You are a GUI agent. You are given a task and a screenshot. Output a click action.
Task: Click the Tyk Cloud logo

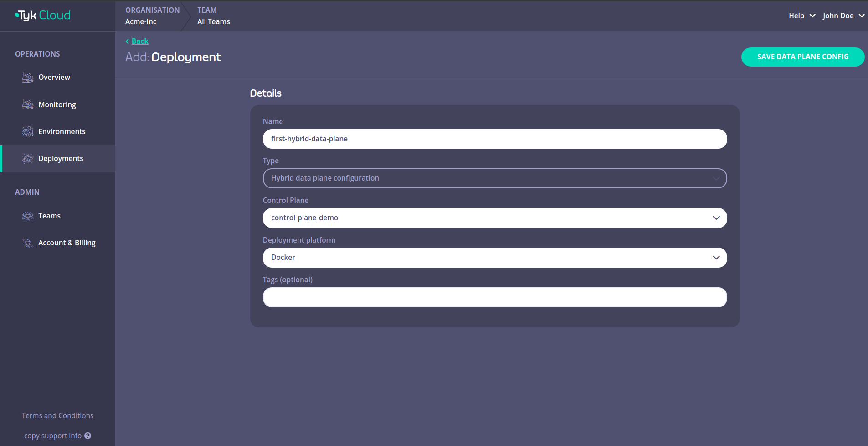(x=43, y=15)
